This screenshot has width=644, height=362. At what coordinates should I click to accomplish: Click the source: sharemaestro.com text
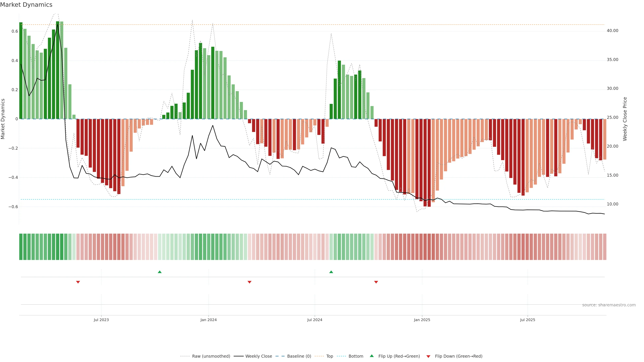609,305
